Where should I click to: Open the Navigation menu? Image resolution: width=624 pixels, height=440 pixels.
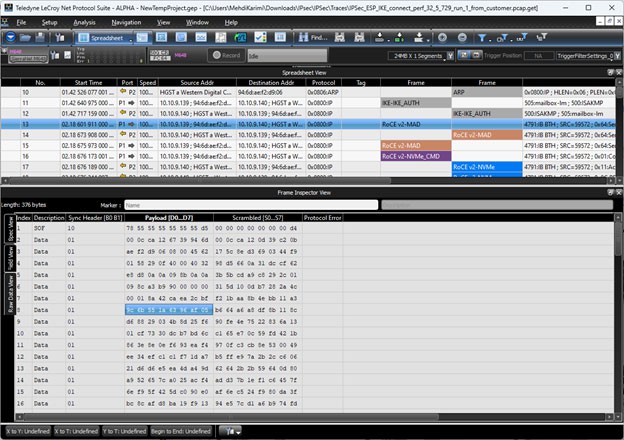click(x=126, y=22)
